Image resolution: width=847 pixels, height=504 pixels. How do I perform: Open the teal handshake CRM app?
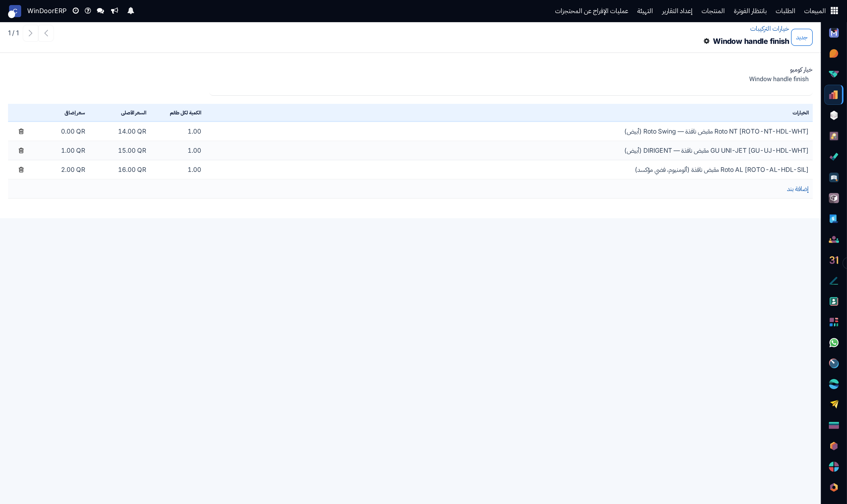[834, 74]
